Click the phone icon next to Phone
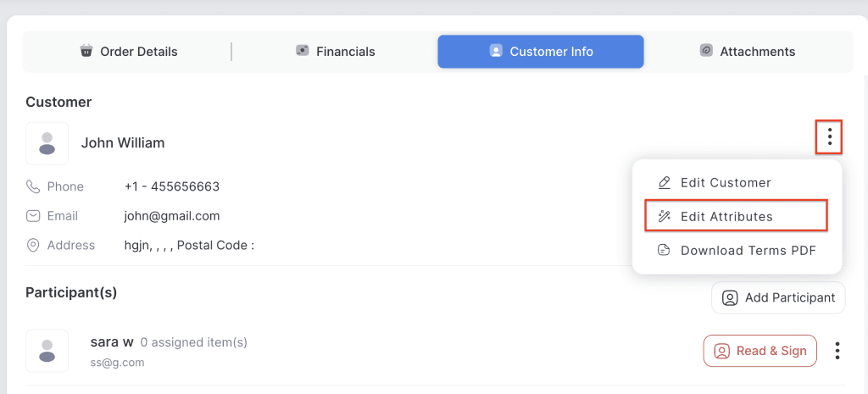Image resolution: width=868 pixels, height=394 pixels. pyautogui.click(x=33, y=186)
